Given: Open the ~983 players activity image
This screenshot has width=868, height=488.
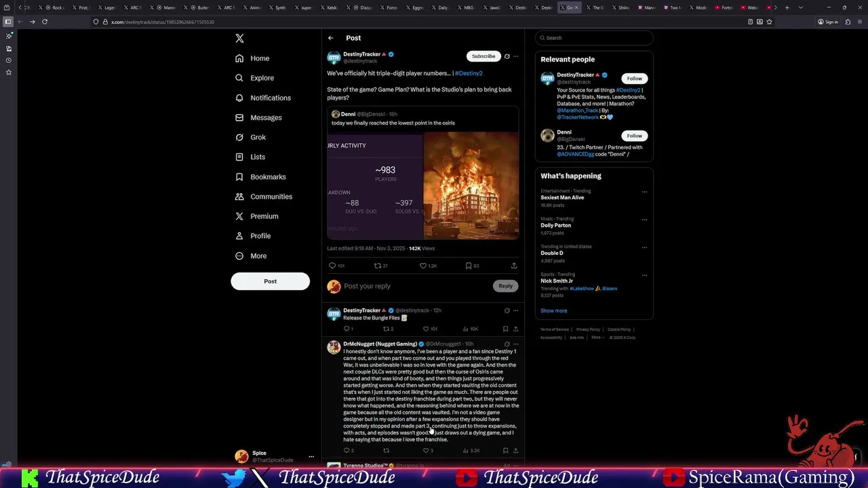Looking at the screenshot, I should pos(375,186).
